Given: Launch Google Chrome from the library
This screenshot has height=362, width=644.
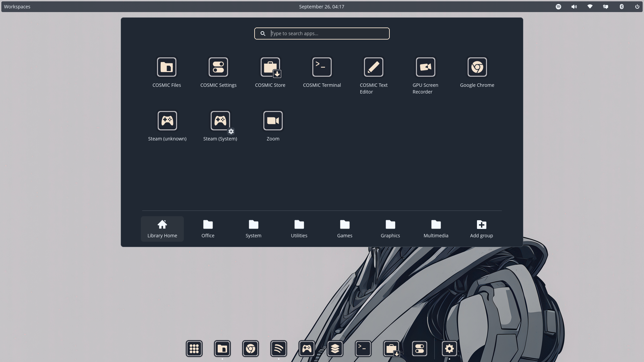Looking at the screenshot, I should pos(477,67).
